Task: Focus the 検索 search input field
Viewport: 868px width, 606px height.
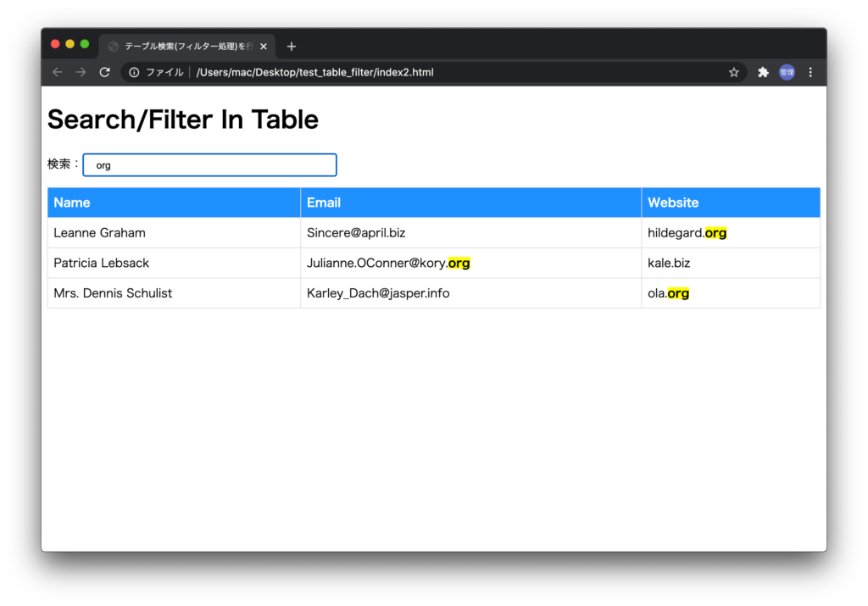Action: 210,165
